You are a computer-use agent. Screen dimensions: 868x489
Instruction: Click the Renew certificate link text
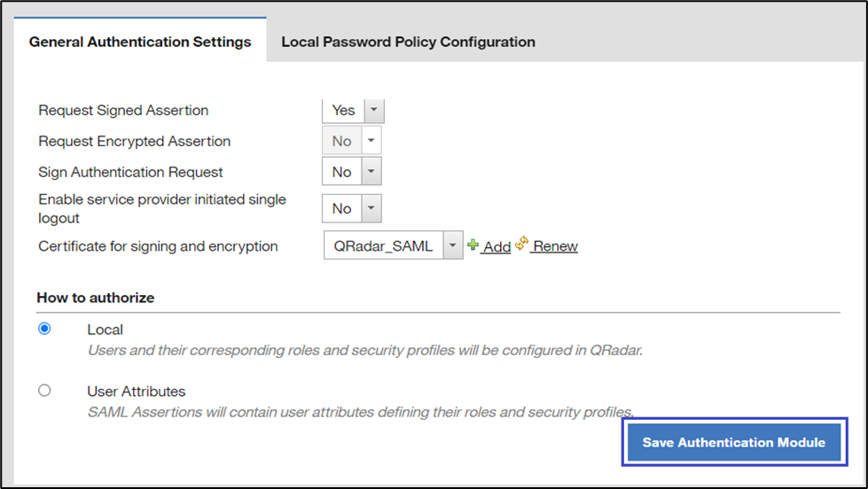pos(556,246)
